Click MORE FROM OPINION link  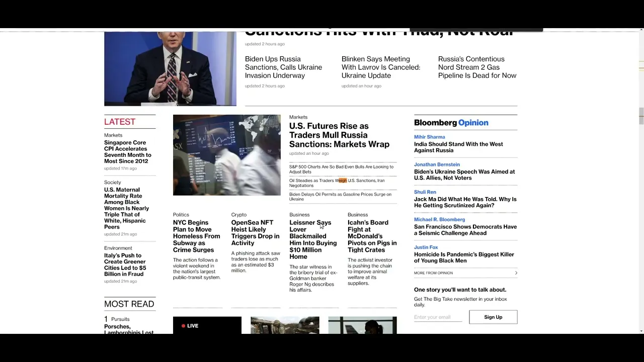[x=433, y=273]
